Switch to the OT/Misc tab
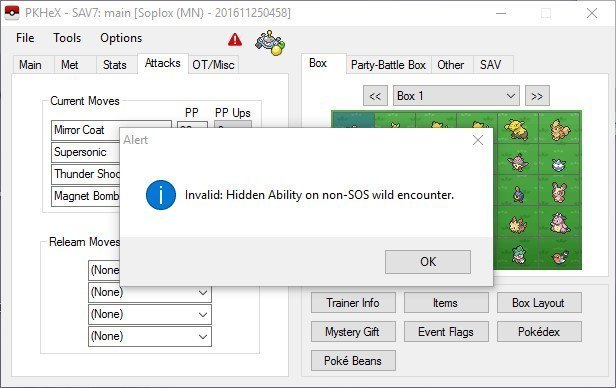Screen dimensions: 616x388 click(213, 65)
